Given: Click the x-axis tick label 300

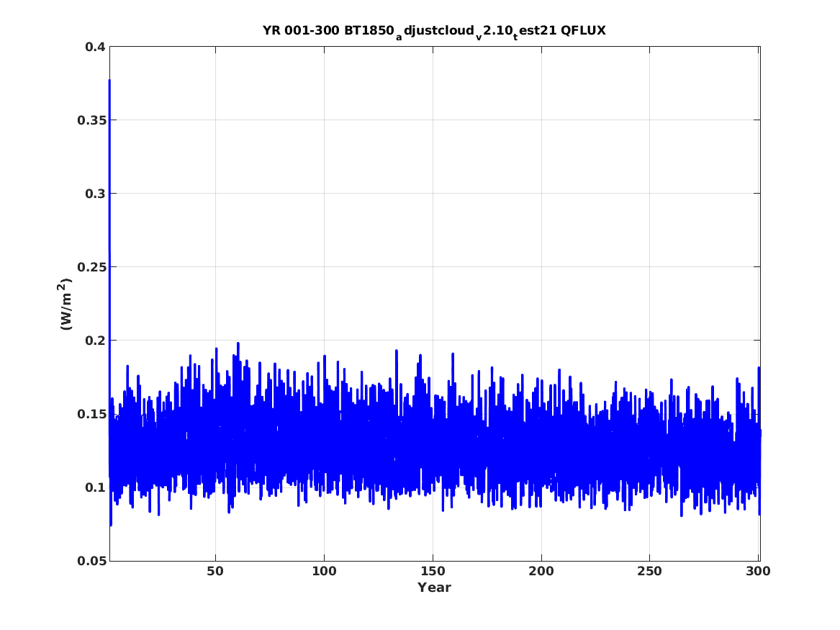Looking at the screenshot, I should coord(758,572).
